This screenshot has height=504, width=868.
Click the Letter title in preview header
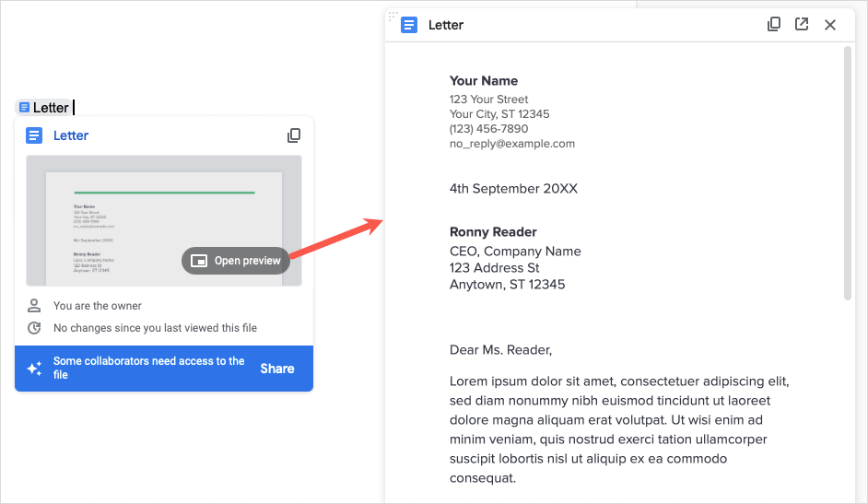point(446,25)
